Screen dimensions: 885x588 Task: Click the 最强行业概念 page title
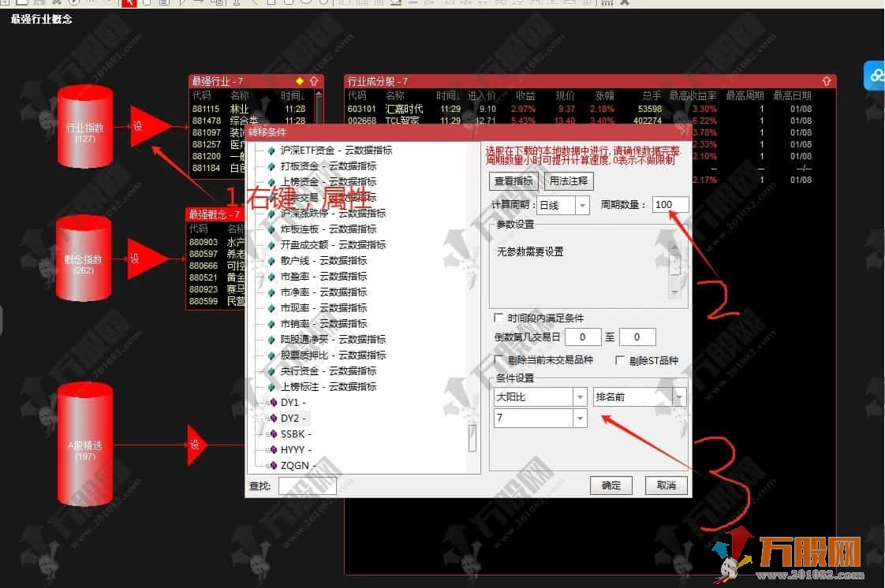(41, 19)
